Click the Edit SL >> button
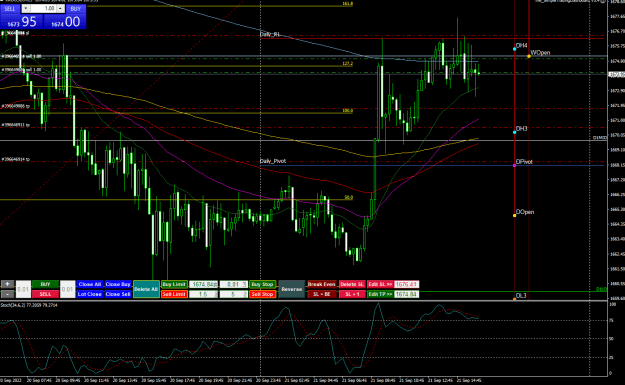Screen dimensions: 625x385 [380, 284]
